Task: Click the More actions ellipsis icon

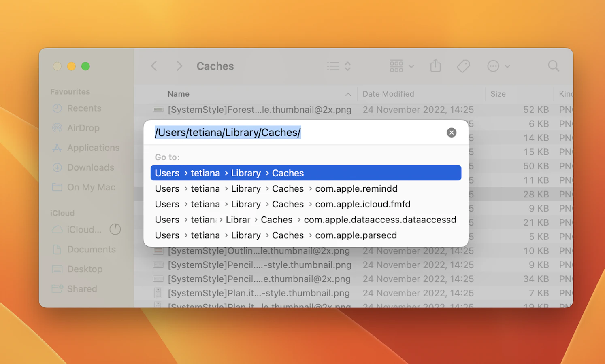Action: point(493,66)
